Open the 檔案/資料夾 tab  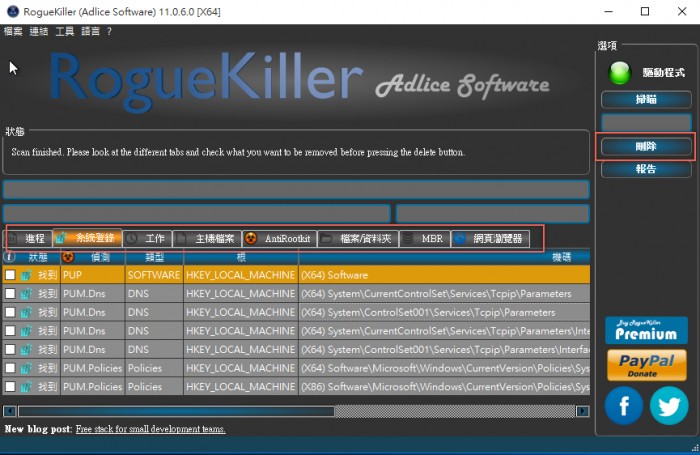(x=358, y=238)
